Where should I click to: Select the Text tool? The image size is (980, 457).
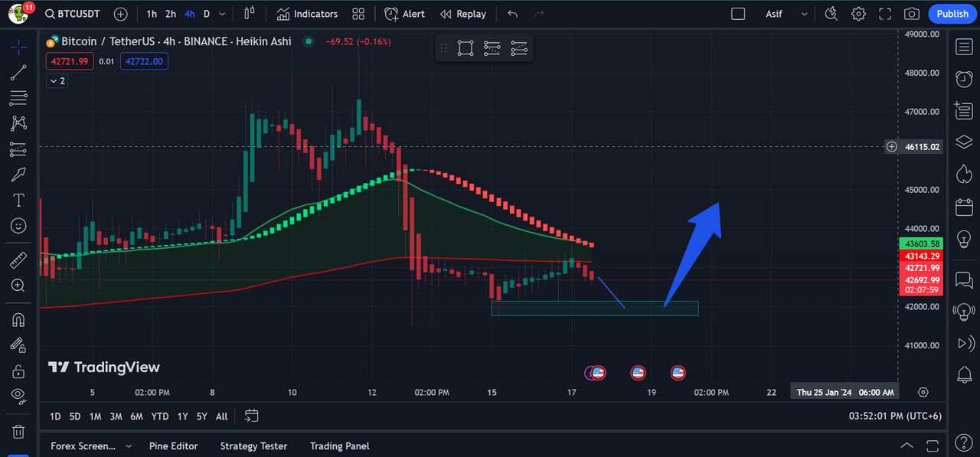[18, 200]
